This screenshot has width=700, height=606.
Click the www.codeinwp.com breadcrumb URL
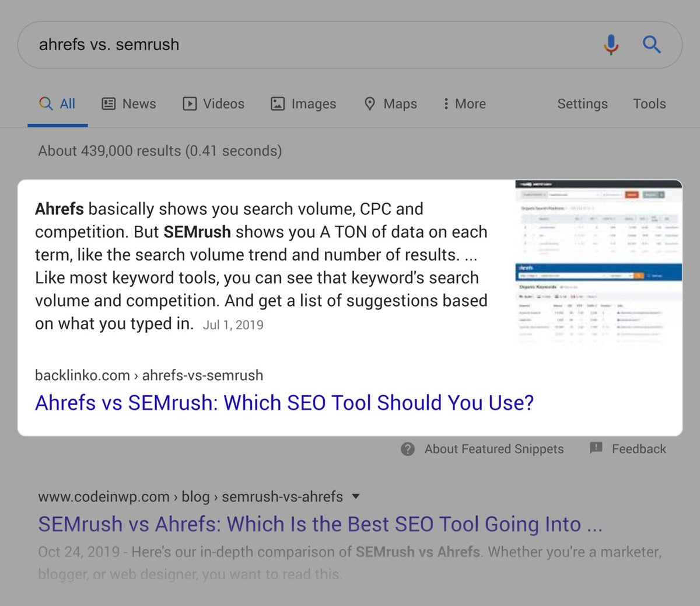[190, 497]
